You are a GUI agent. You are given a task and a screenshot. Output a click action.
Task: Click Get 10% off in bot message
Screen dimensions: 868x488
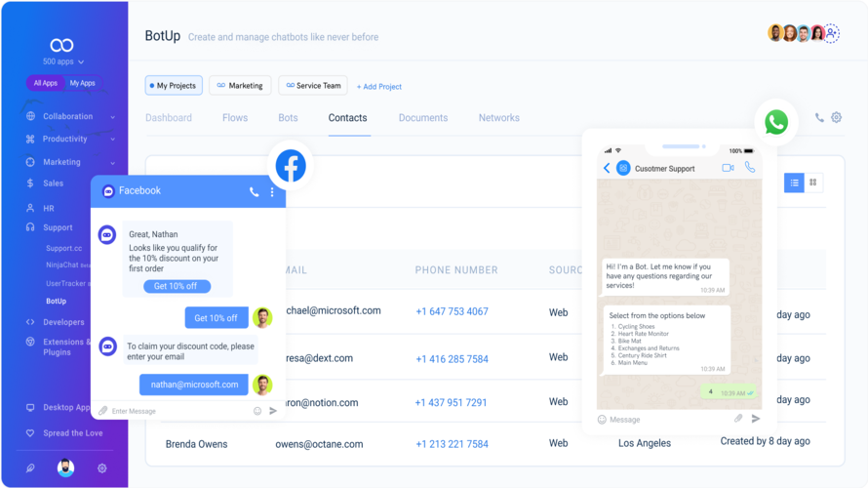pos(178,286)
